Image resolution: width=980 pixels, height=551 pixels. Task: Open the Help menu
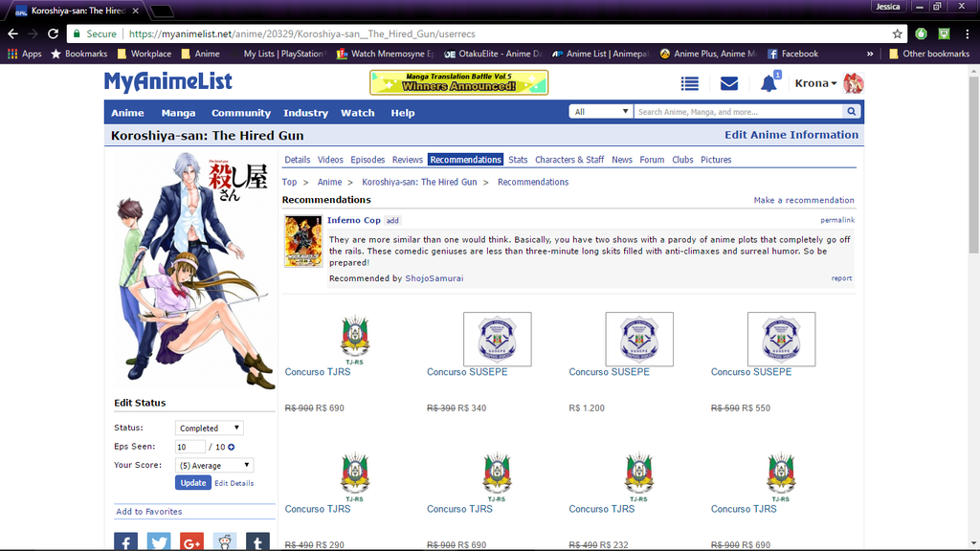point(403,113)
